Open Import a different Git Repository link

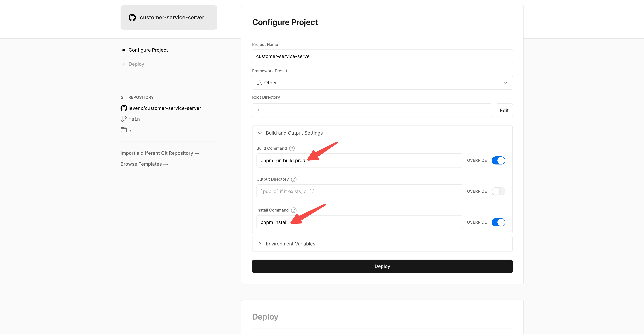[x=160, y=153]
